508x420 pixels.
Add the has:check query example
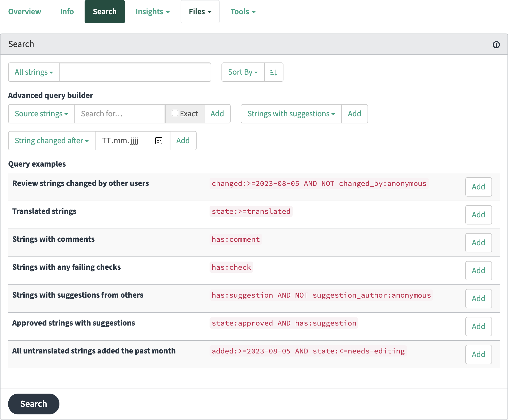(479, 271)
